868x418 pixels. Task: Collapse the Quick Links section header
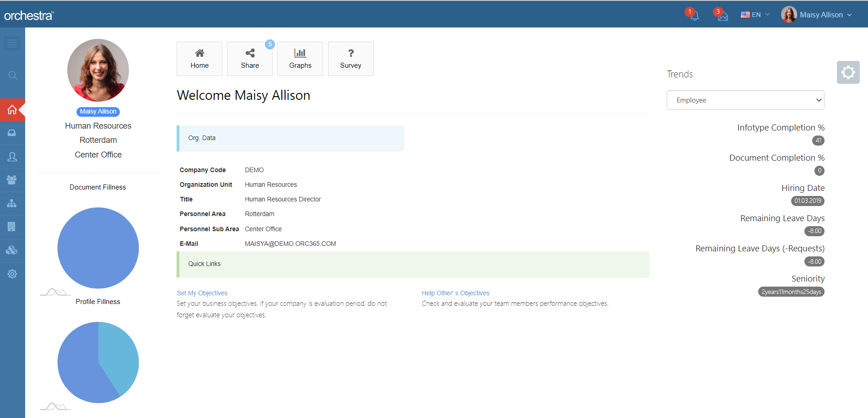pyautogui.click(x=412, y=264)
